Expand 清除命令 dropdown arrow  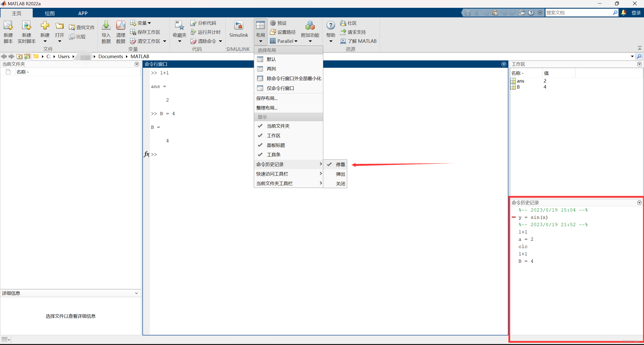click(x=221, y=41)
